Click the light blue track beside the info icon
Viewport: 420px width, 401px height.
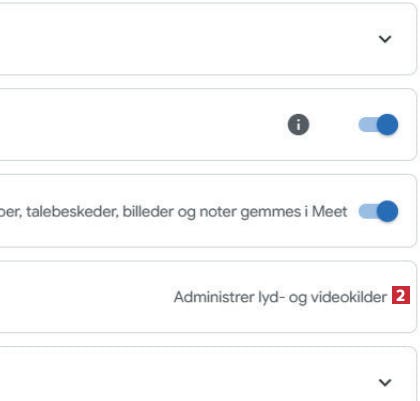pos(368,125)
